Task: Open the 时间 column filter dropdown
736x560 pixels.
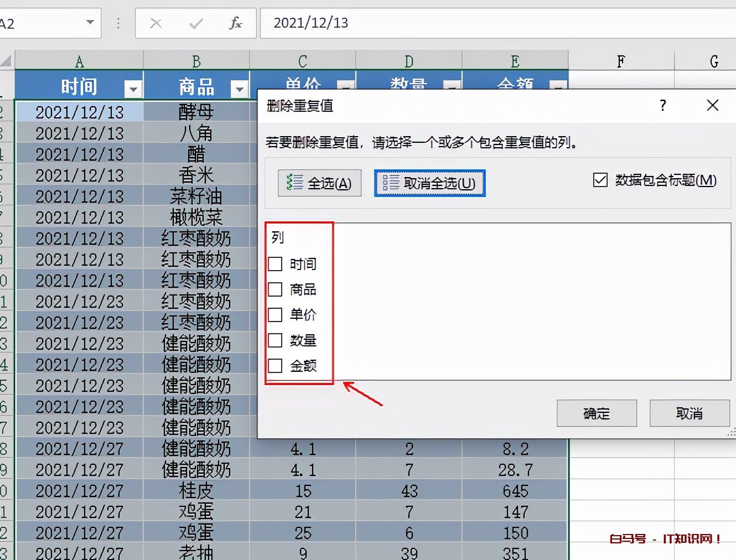Action: (x=133, y=88)
